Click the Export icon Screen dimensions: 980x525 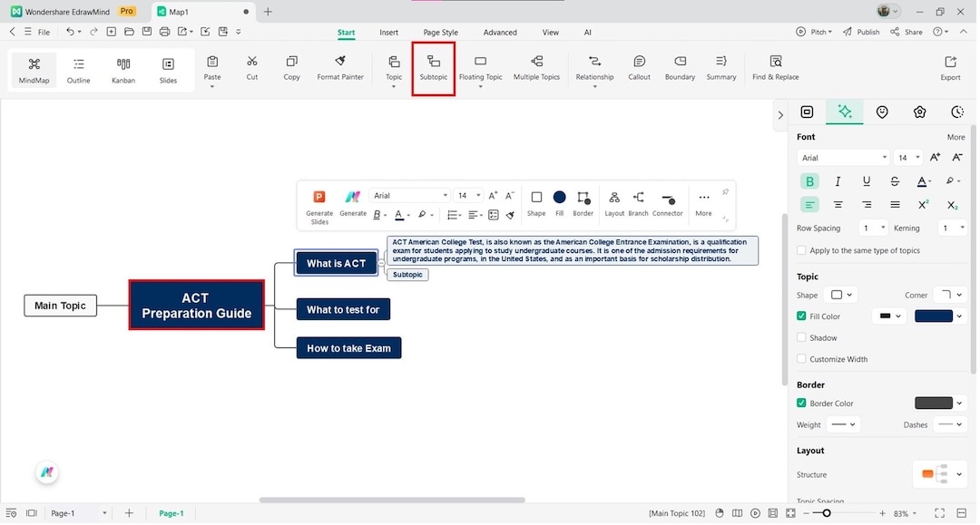coord(950,67)
